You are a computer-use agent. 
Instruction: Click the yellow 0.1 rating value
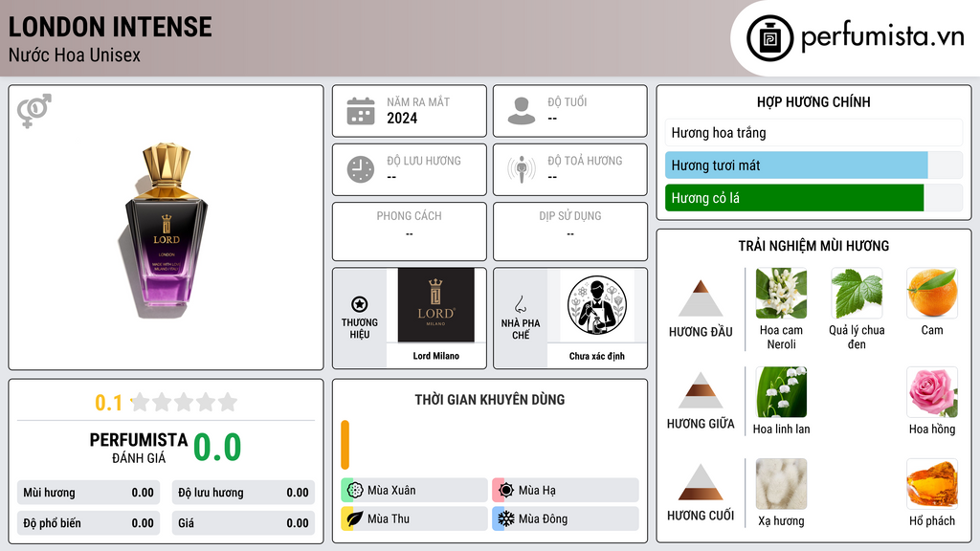(109, 403)
